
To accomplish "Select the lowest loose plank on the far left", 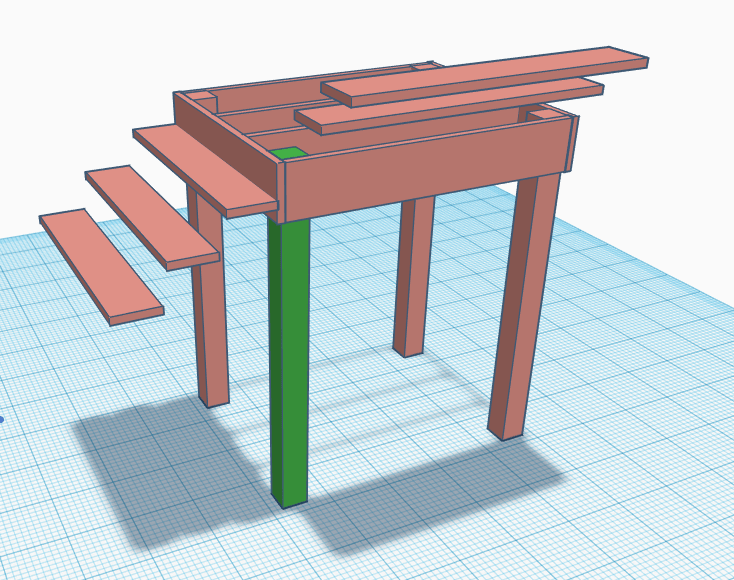I will pos(101,267).
